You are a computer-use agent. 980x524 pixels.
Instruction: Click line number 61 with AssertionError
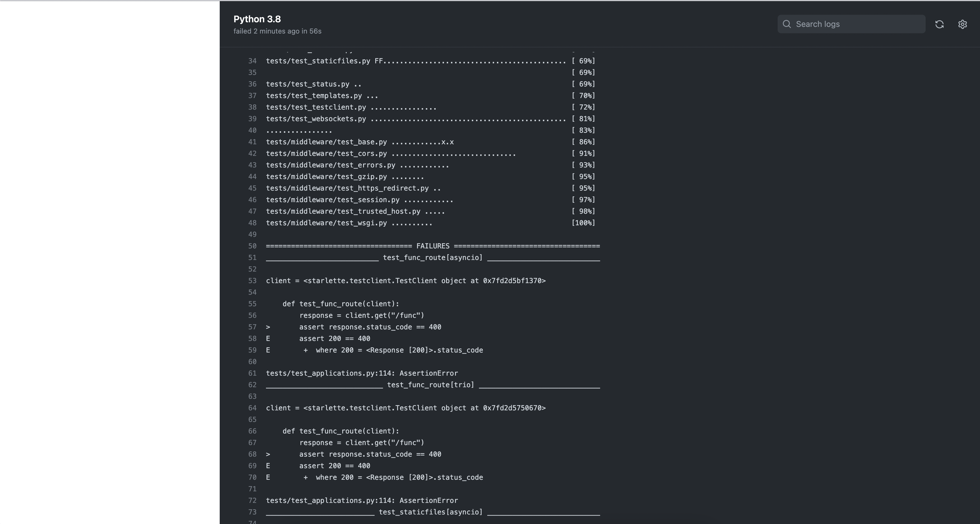coord(252,373)
